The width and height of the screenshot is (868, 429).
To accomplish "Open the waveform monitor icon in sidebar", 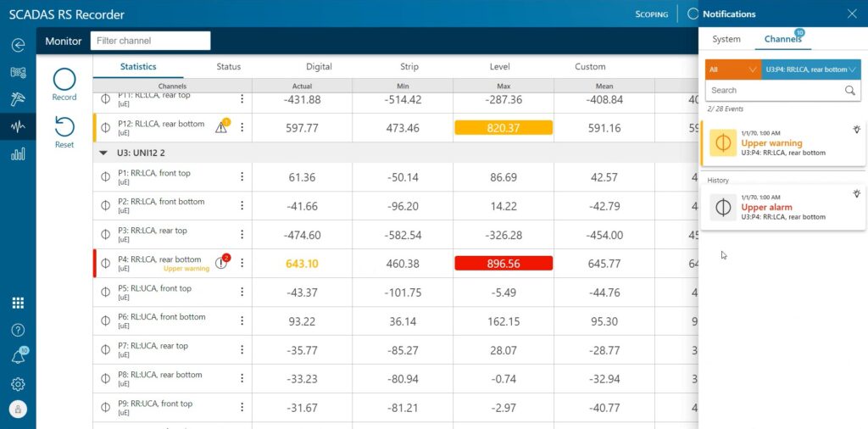I will click(18, 127).
